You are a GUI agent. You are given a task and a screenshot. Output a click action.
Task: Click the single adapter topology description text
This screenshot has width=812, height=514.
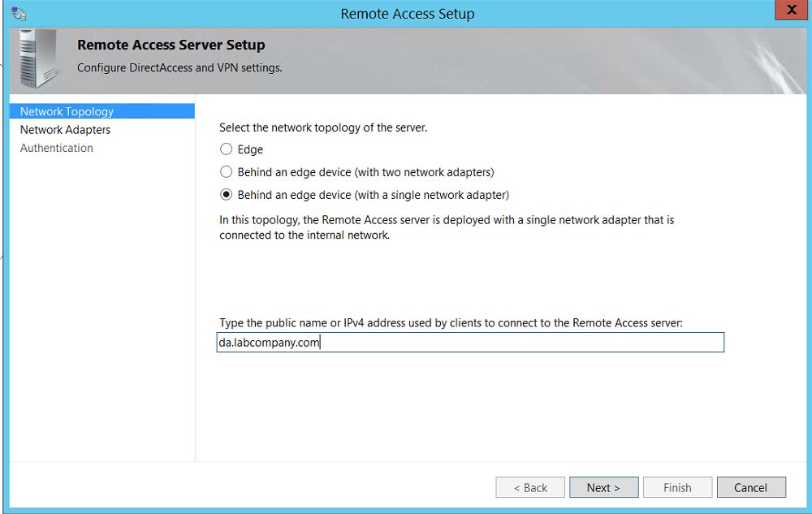click(447, 227)
